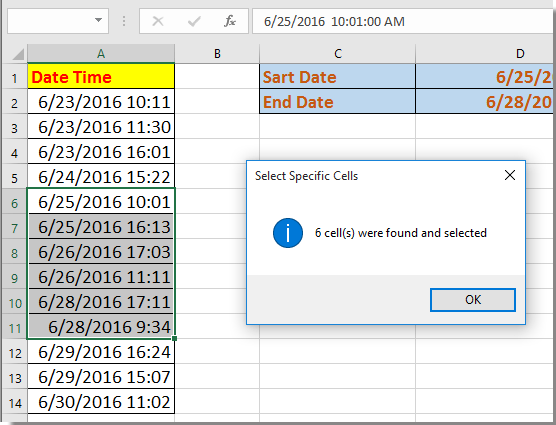Click the Cancel X icon in formula bar
Screen dimensions: 556x425
(158, 21)
